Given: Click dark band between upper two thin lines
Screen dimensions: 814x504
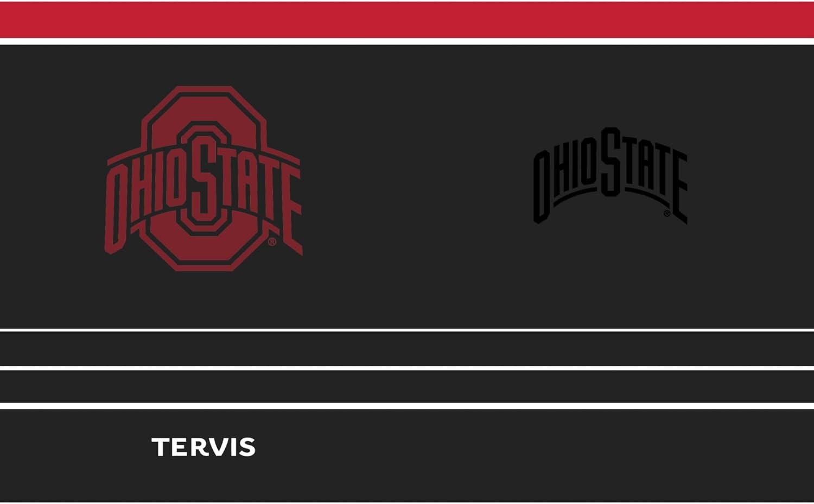Looking at the screenshot, I should tap(407, 348).
